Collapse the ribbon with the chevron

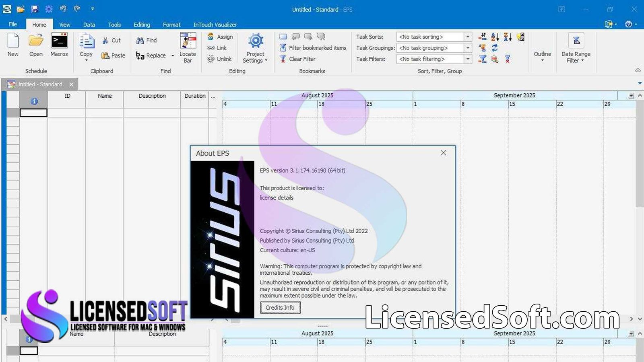click(638, 70)
